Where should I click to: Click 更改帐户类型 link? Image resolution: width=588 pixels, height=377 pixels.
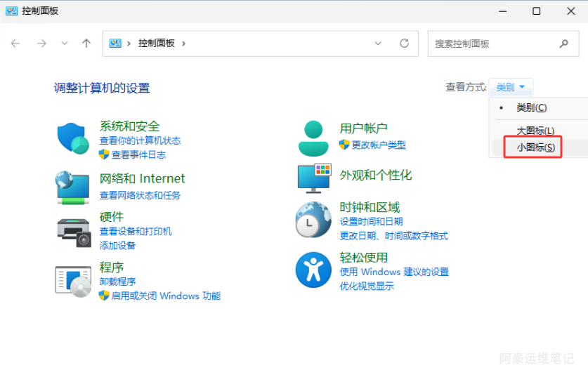[x=379, y=145]
